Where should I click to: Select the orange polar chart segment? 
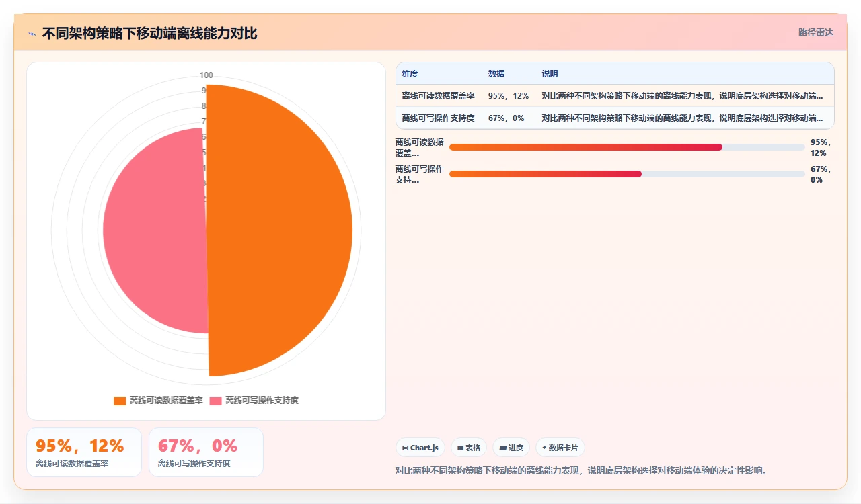[x=279, y=230]
